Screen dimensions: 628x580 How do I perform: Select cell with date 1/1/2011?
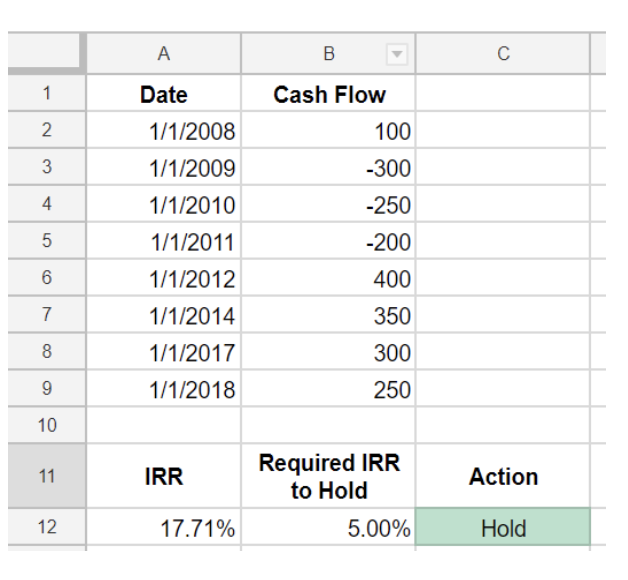click(x=163, y=240)
